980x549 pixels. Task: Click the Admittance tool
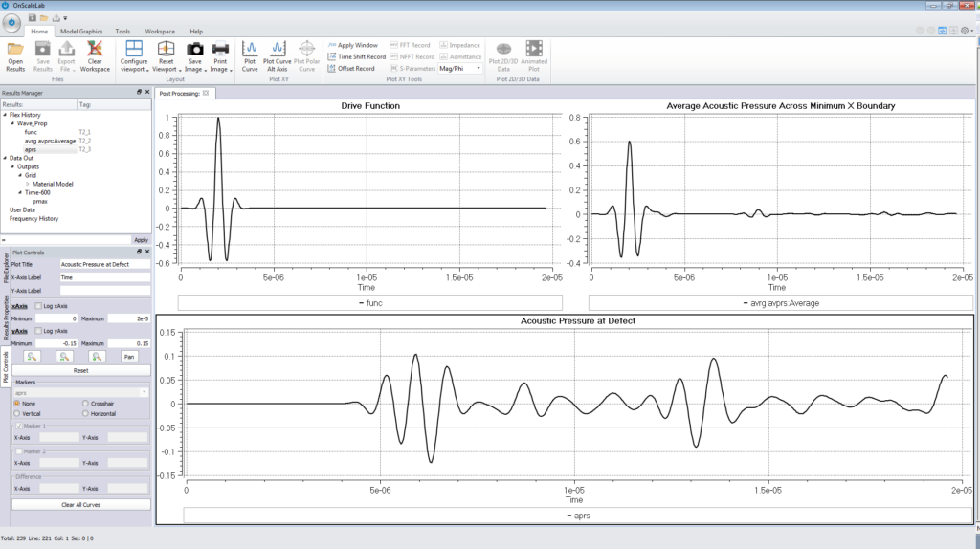tap(460, 56)
